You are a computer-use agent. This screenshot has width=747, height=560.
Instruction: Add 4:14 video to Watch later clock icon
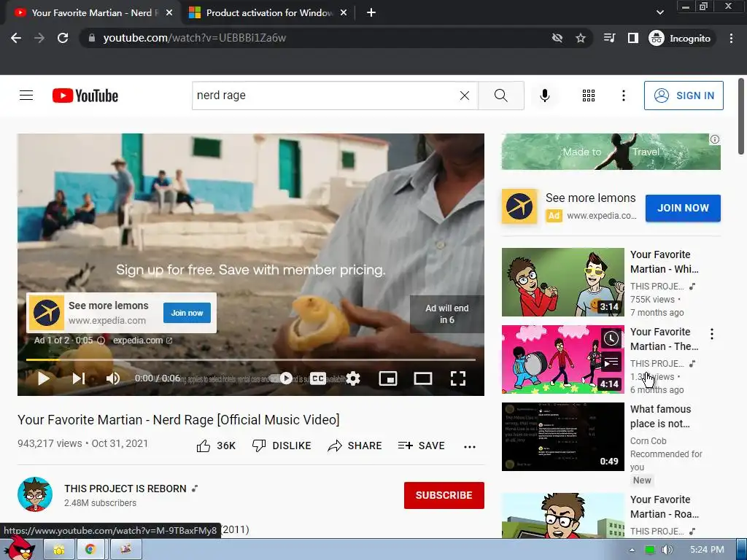611,338
